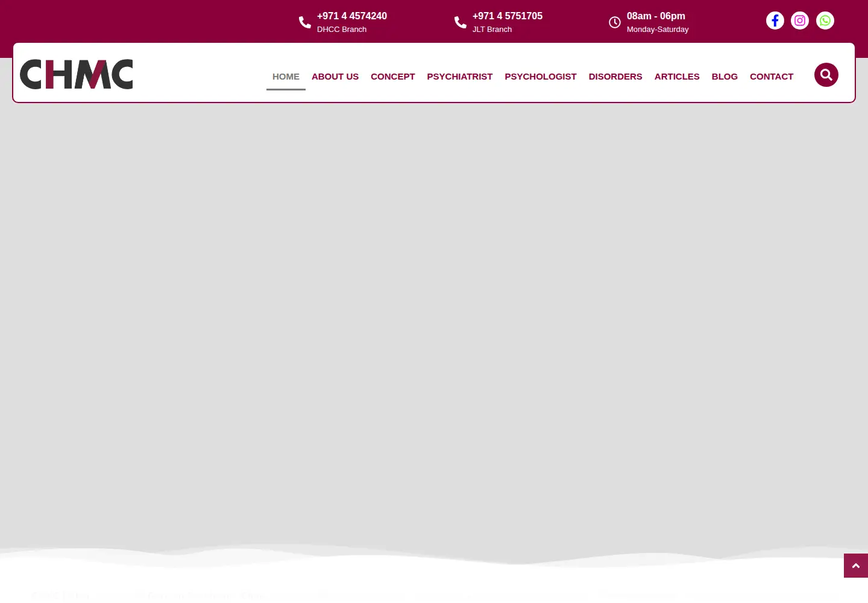Open the WhatsApp chat icon
Viewport: 868px width, 603px height.
825,21
